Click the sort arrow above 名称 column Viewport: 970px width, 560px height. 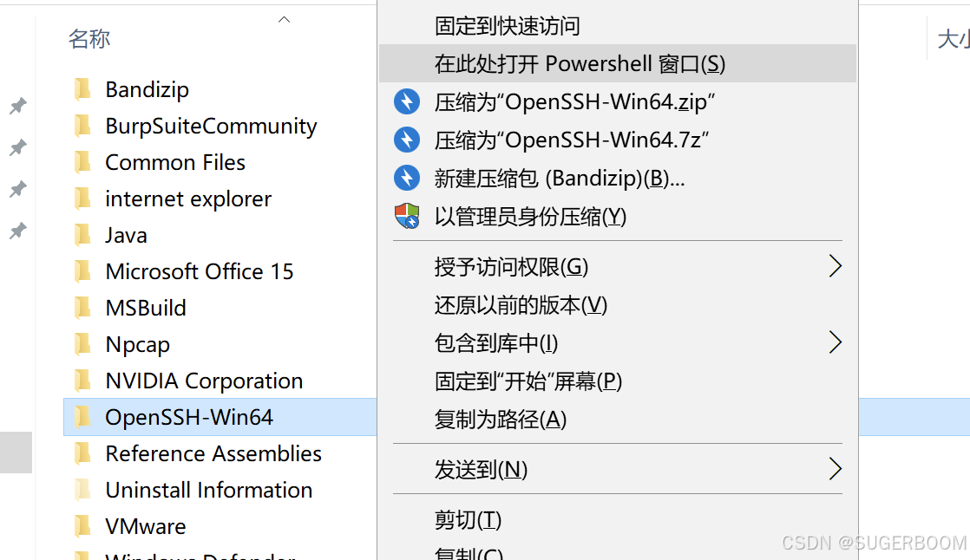284,20
